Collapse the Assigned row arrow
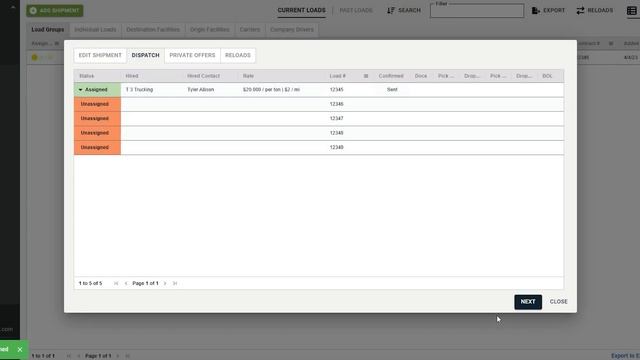 pos(80,89)
